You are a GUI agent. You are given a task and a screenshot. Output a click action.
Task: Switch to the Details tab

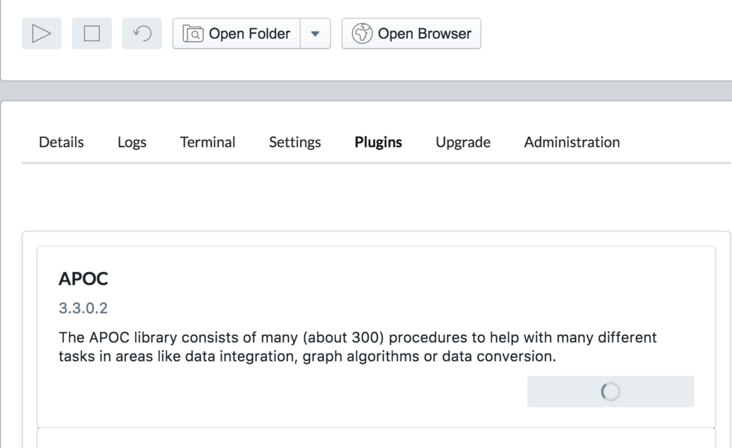click(61, 142)
